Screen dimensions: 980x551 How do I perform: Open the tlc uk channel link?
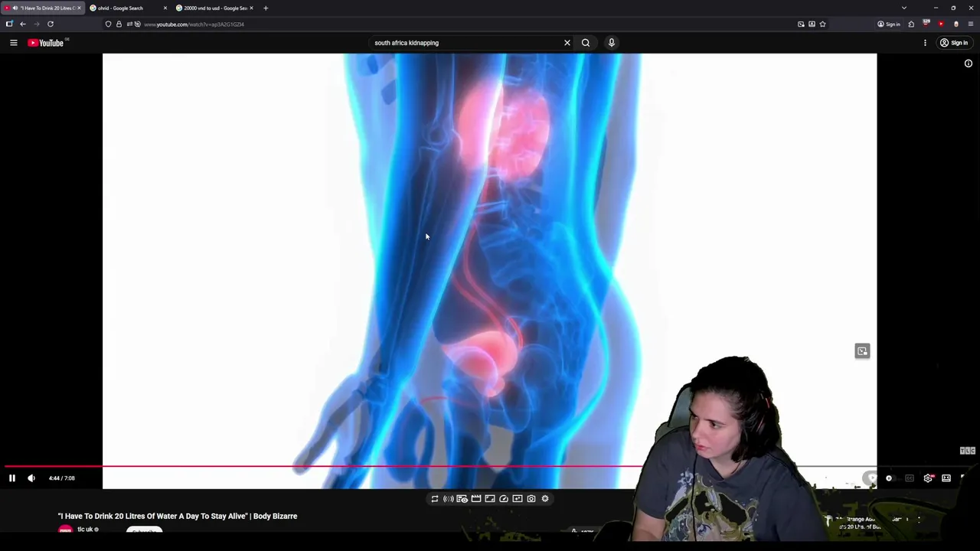tap(85, 530)
